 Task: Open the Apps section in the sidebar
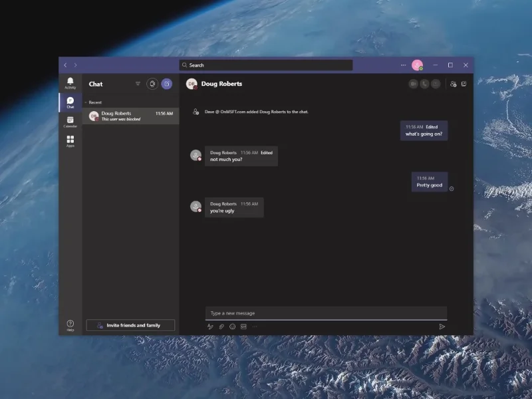[x=70, y=142]
